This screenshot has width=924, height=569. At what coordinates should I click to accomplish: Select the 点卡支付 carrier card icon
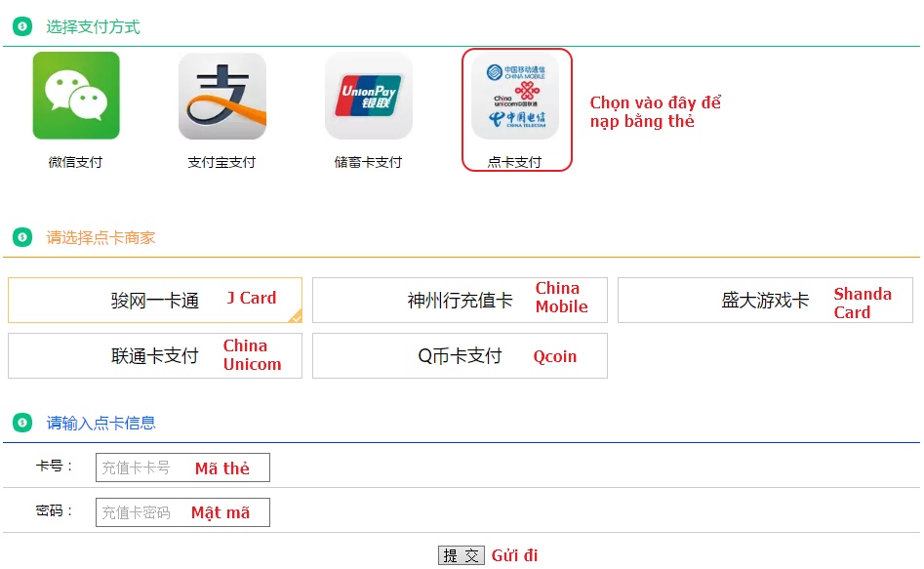point(515,96)
